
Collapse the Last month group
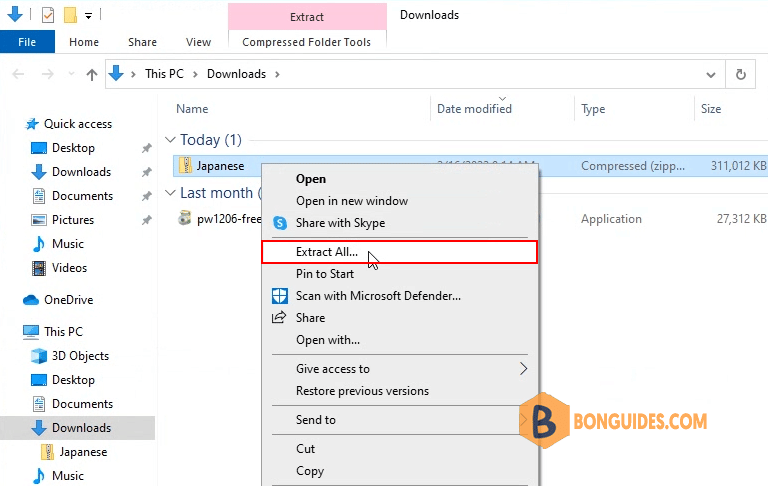(x=170, y=193)
